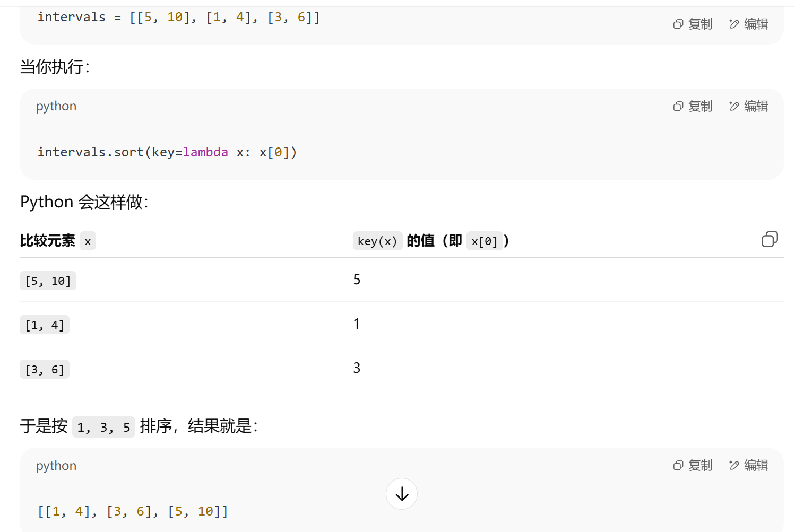Screen dimensions: 795x532
Task: Click the key(x) 的值 column header
Action: coord(431,241)
